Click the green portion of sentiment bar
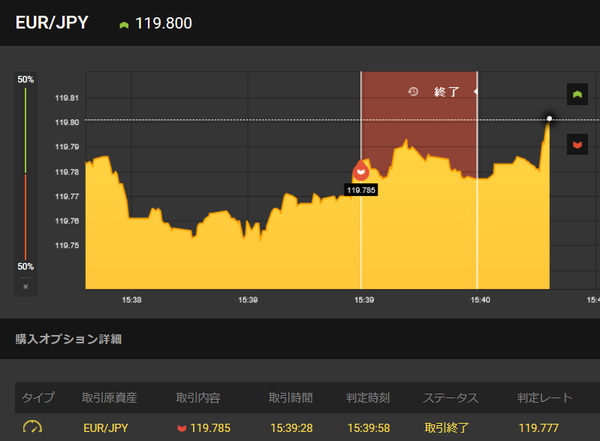 26,131
